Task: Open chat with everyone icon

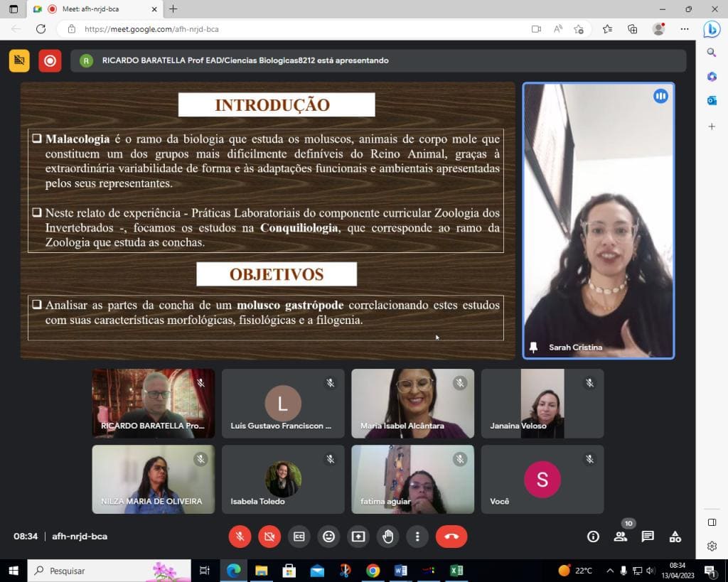Action: click(648, 537)
